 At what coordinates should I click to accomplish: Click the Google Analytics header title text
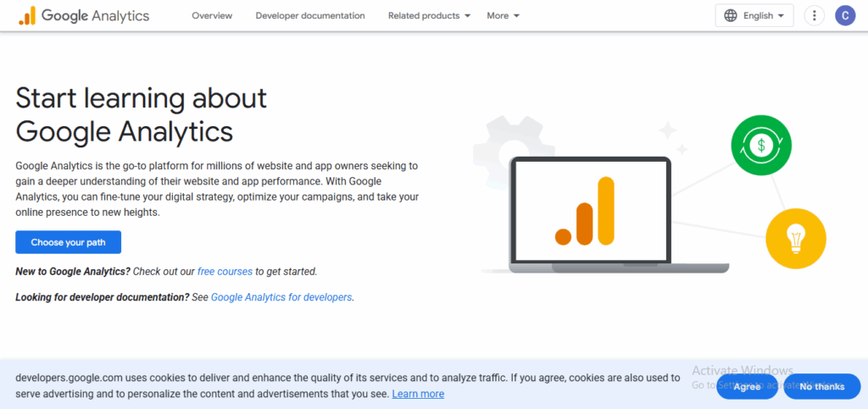pyautogui.click(x=95, y=15)
